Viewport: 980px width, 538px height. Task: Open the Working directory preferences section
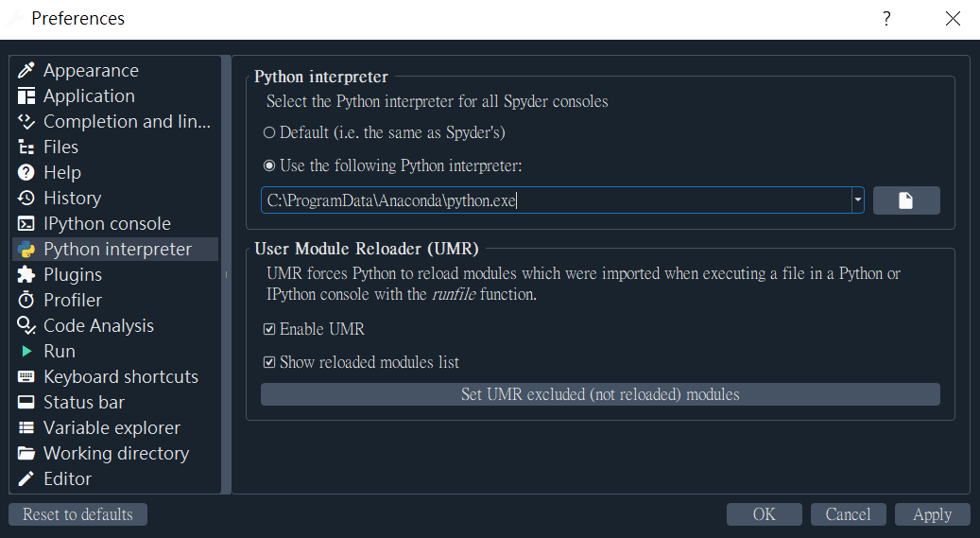click(115, 454)
